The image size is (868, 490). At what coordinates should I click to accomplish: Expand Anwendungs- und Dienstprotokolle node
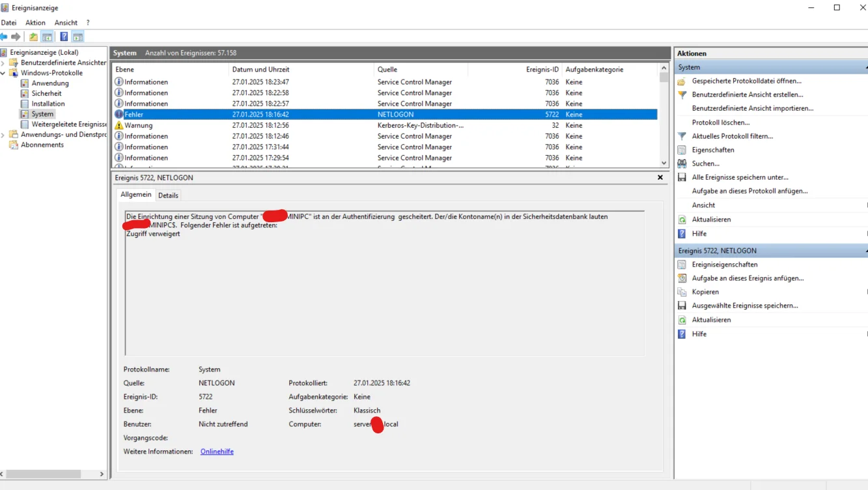(x=3, y=135)
